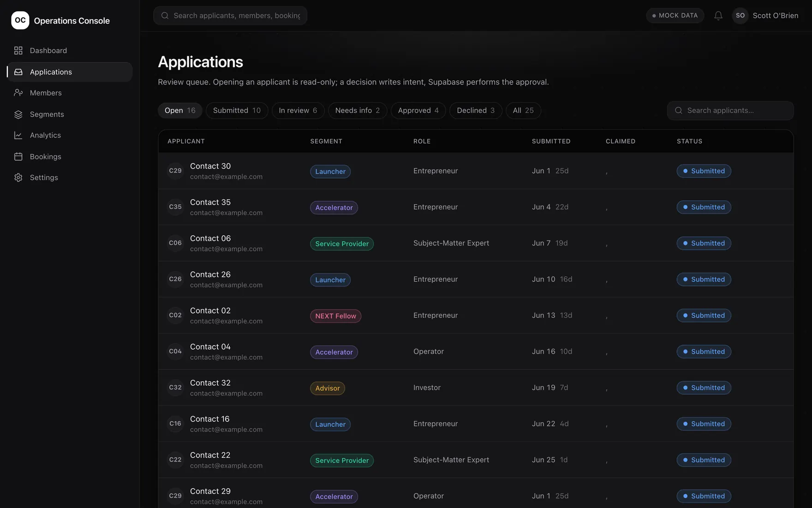Image resolution: width=812 pixels, height=508 pixels.
Task: Navigate to Analytics
Action: point(70,135)
